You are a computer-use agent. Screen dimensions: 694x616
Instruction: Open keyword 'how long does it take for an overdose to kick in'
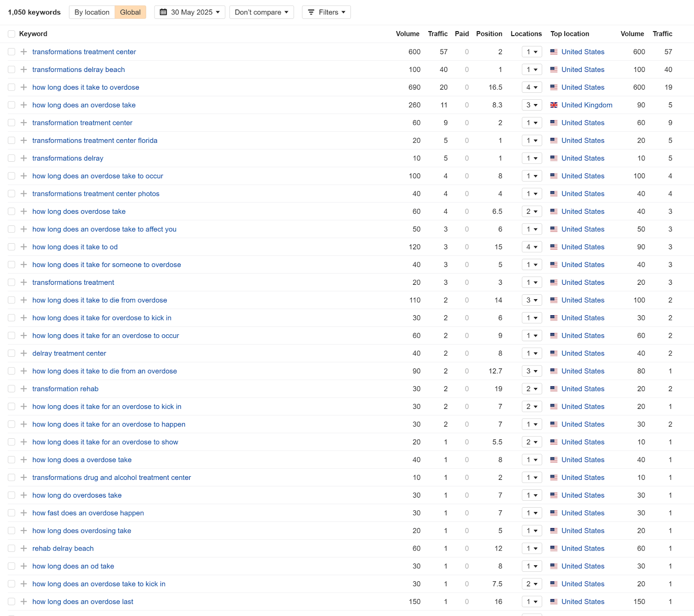click(x=107, y=407)
